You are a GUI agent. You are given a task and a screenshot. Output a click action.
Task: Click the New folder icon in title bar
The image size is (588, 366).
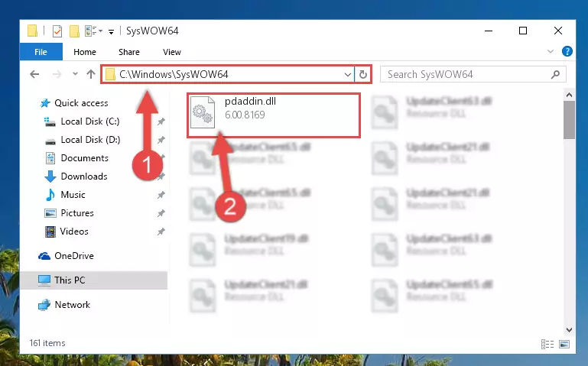[74, 31]
